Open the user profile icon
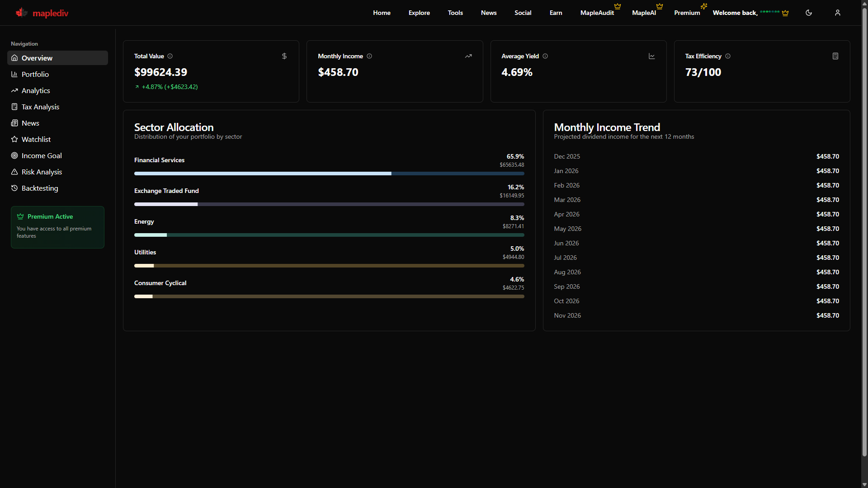868x488 pixels. (x=837, y=13)
